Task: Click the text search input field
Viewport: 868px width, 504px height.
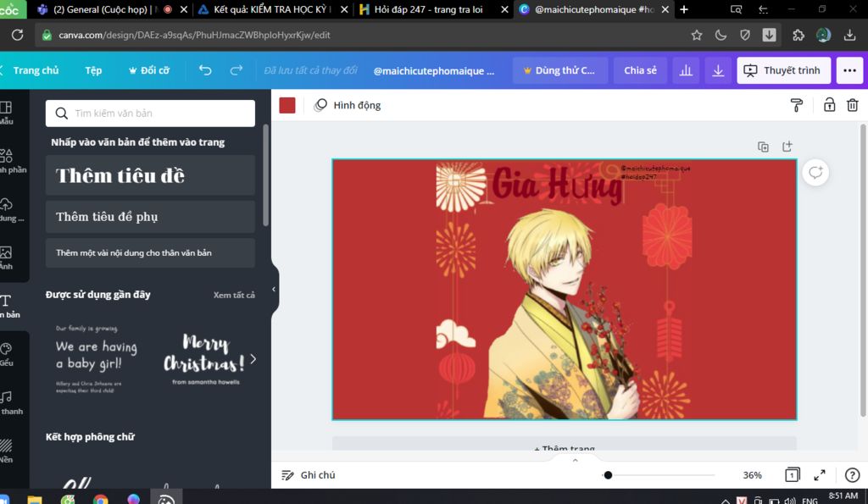Action: (x=150, y=114)
